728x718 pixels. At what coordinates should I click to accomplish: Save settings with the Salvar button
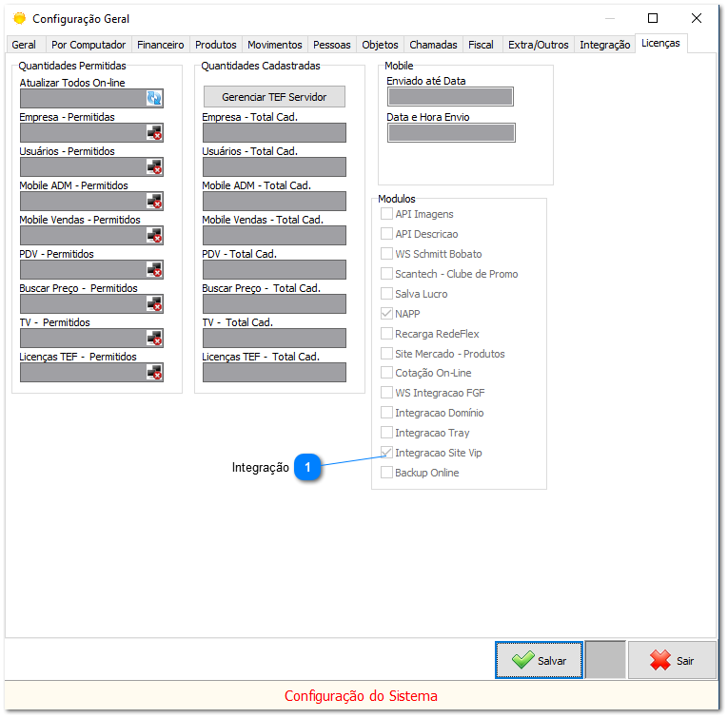539,660
